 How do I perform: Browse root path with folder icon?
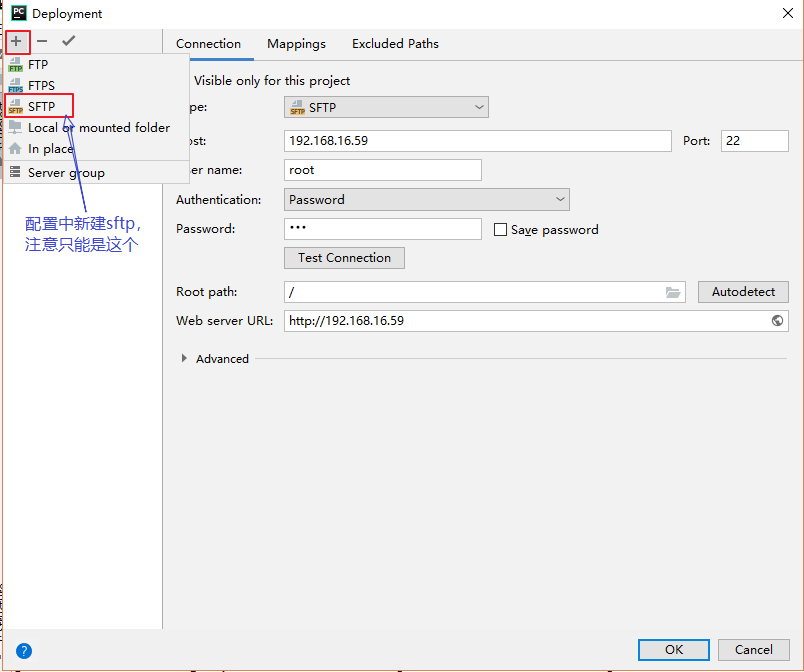point(673,292)
